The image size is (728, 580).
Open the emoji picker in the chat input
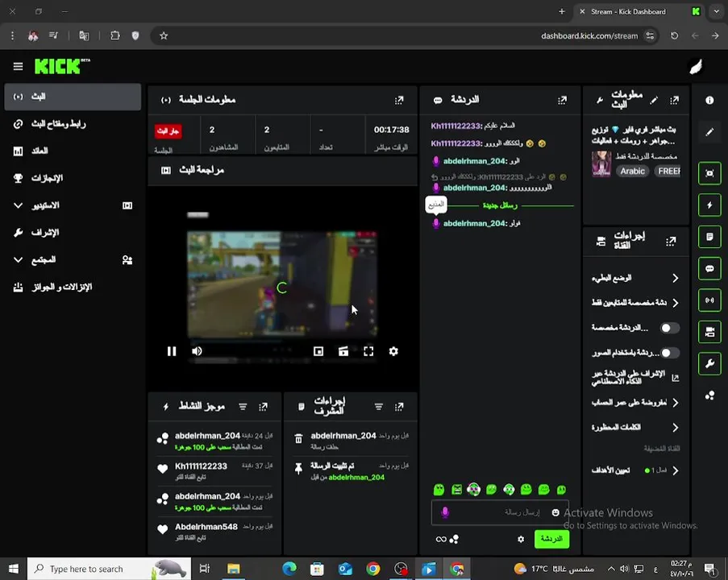(555, 512)
